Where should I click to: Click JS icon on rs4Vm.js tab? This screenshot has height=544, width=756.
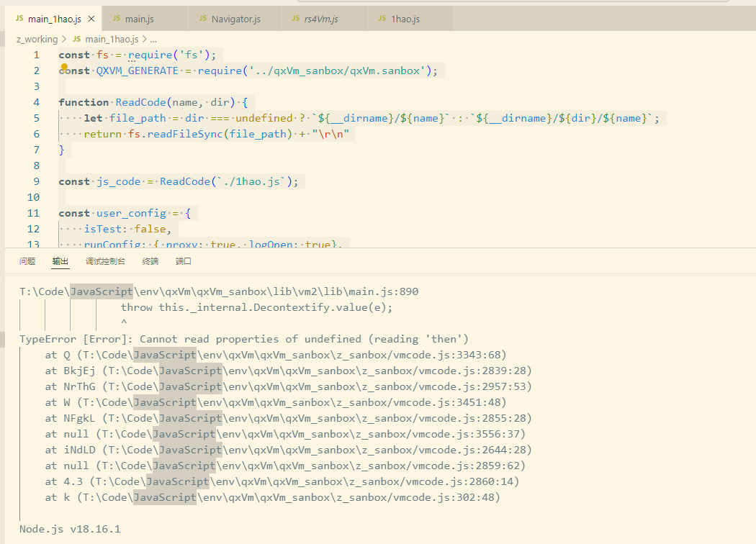(295, 18)
